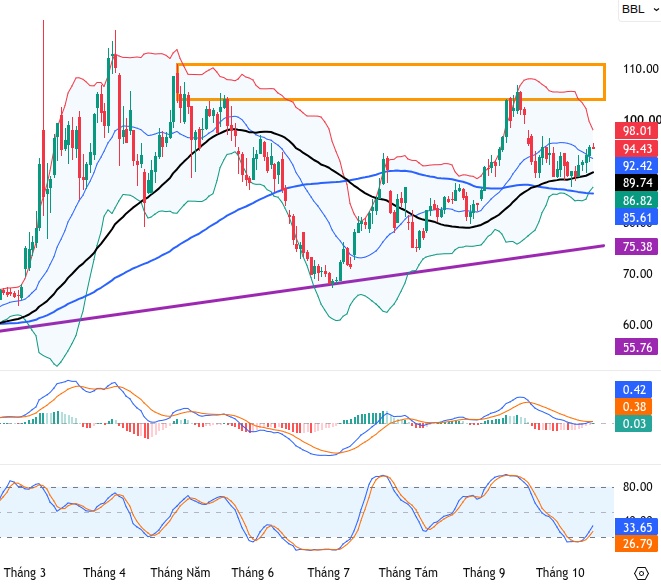661x584 pixels.
Task: Open chart settings hexagon icon
Action: click(x=641, y=573)
